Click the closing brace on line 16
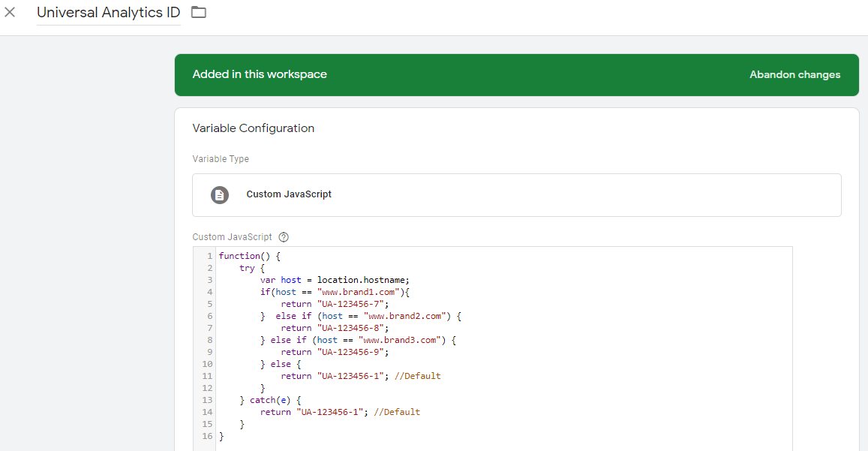Viewport: 868px width, 451px height. 220,435
